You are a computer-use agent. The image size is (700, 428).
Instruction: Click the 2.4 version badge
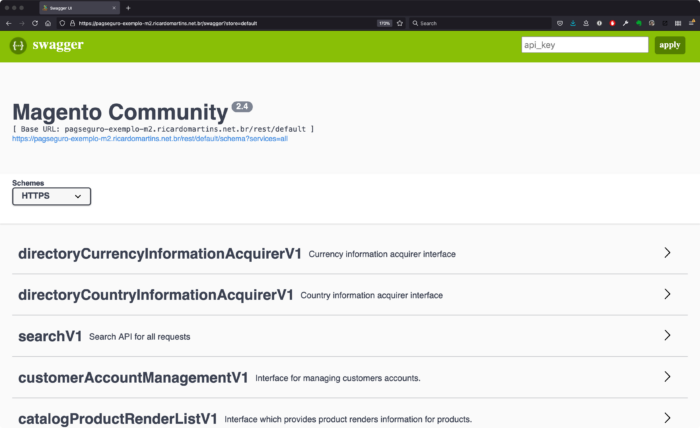coord(242,107)
